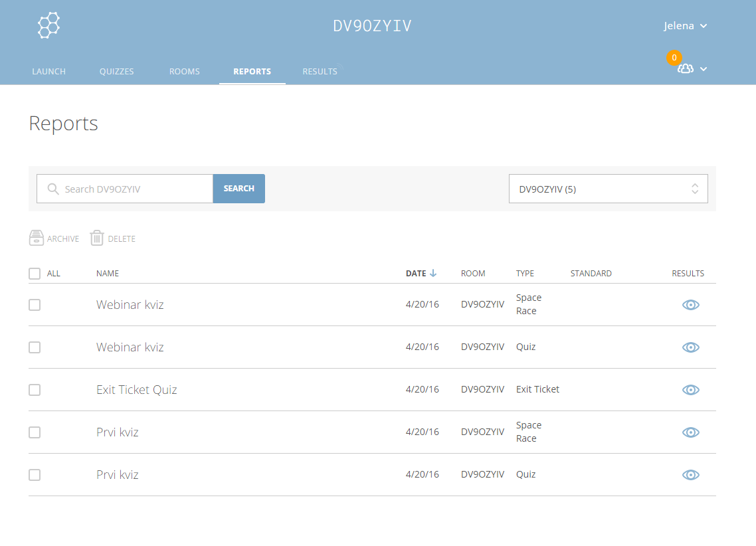Switch to the Quizzes tab

(116, 71)
